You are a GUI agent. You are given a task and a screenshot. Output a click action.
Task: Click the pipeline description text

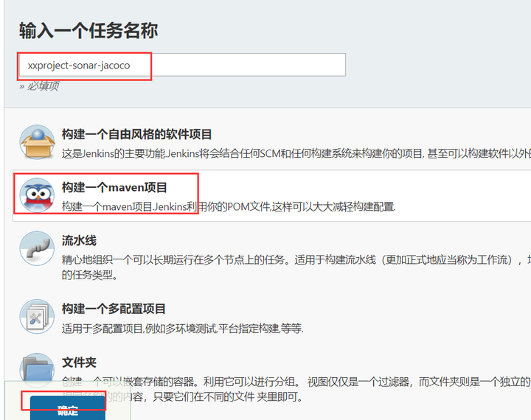(296, 267)
